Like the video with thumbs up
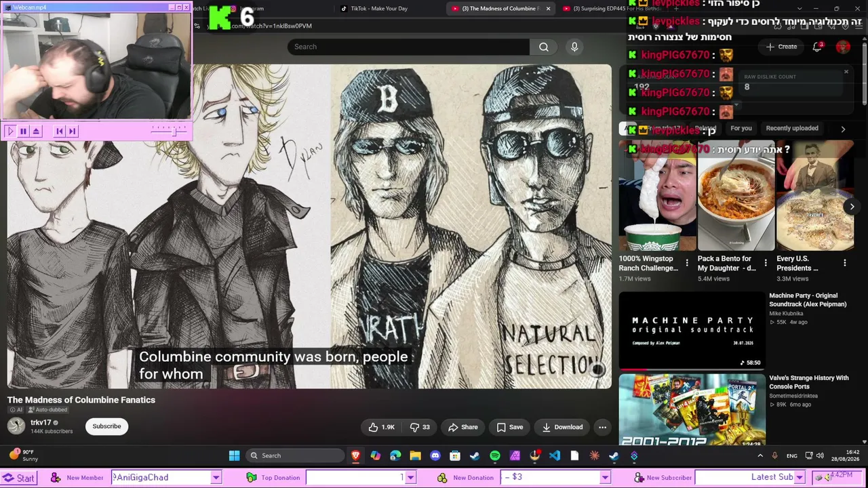Viewport: 868px width, 488px height. (x=381, y=427)
